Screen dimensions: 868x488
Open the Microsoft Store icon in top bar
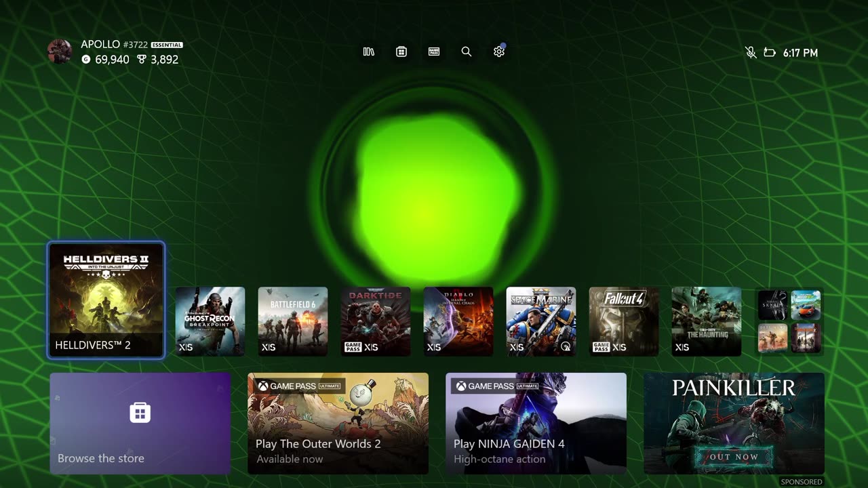coord(401,52)
